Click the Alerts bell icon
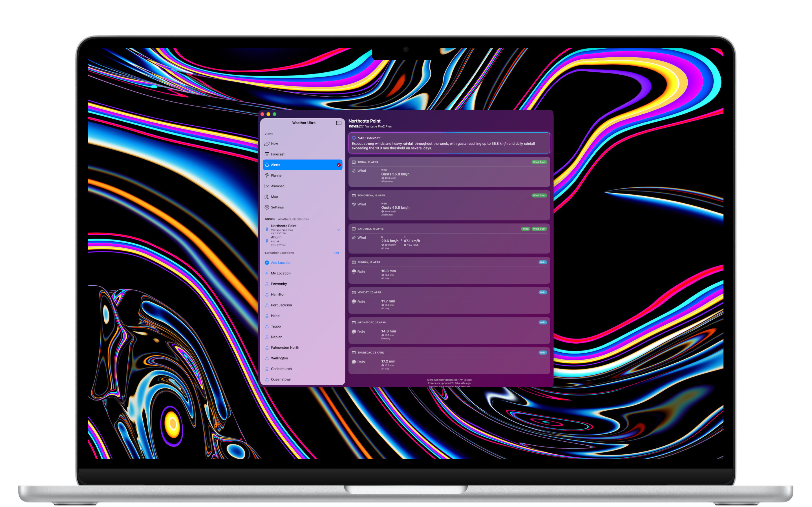812x507 pixels. 267,165
